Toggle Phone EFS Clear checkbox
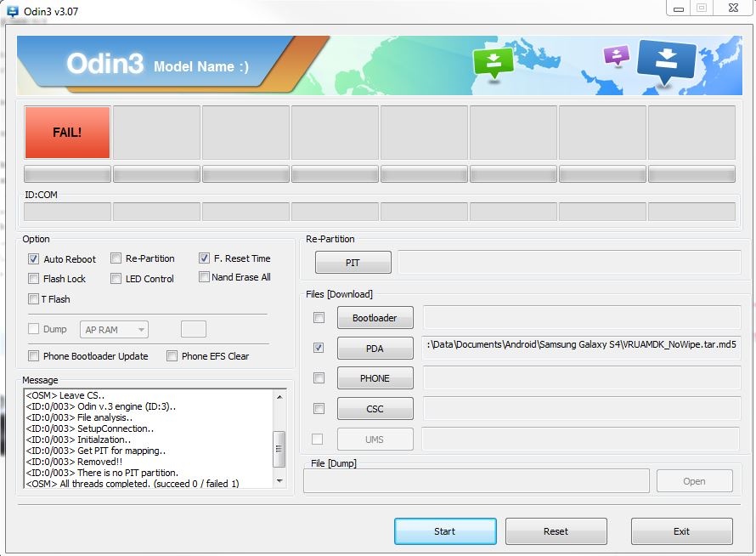756x556 pixels. (x=172, y=355)
